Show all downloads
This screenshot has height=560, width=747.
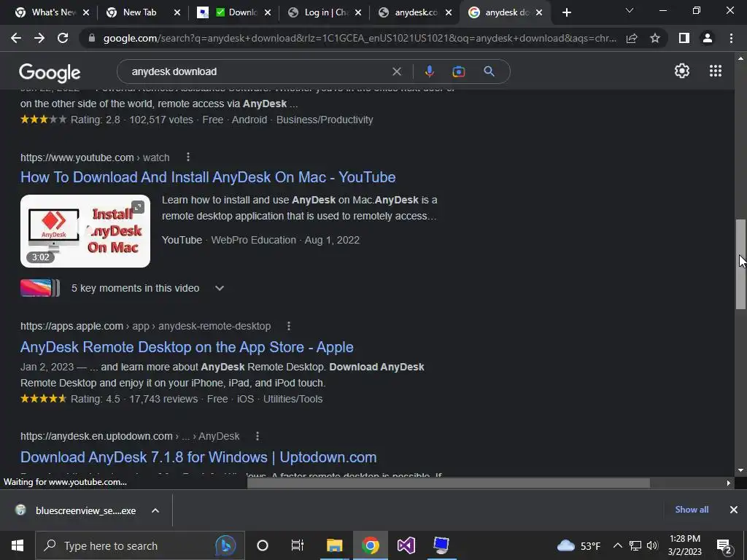point(692,510)
